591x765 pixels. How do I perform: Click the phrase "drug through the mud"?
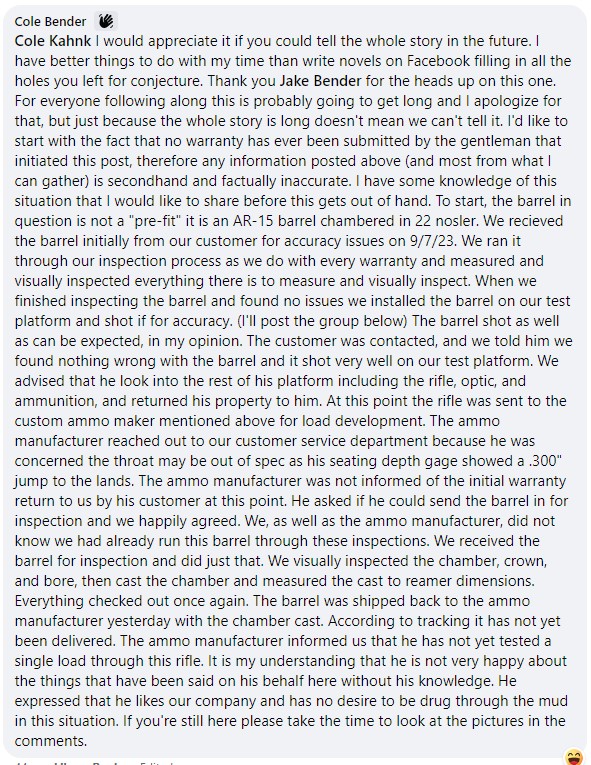click(492, 701)
